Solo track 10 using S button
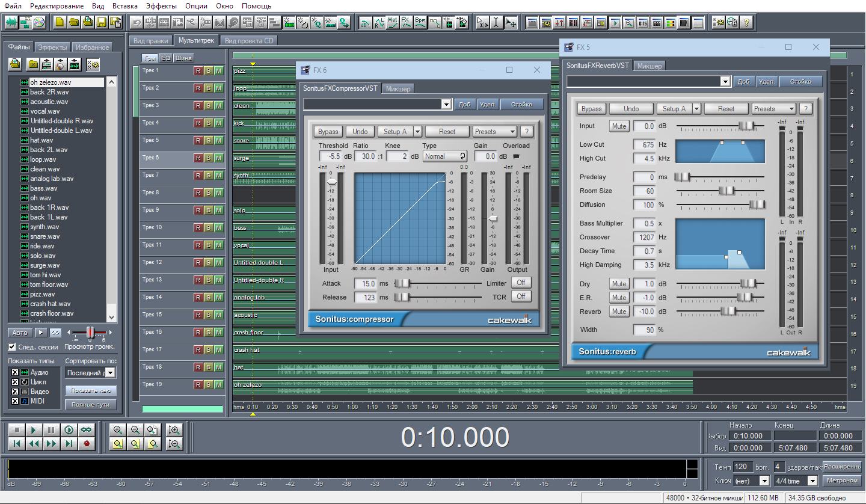The height and width of the screenshot is (504, 866). [x=208, y=227]
